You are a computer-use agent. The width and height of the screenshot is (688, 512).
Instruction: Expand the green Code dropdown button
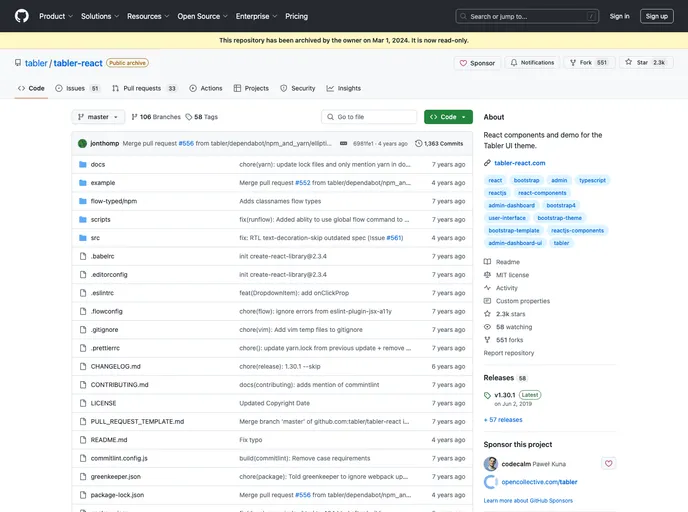click(x=448, y=117)
